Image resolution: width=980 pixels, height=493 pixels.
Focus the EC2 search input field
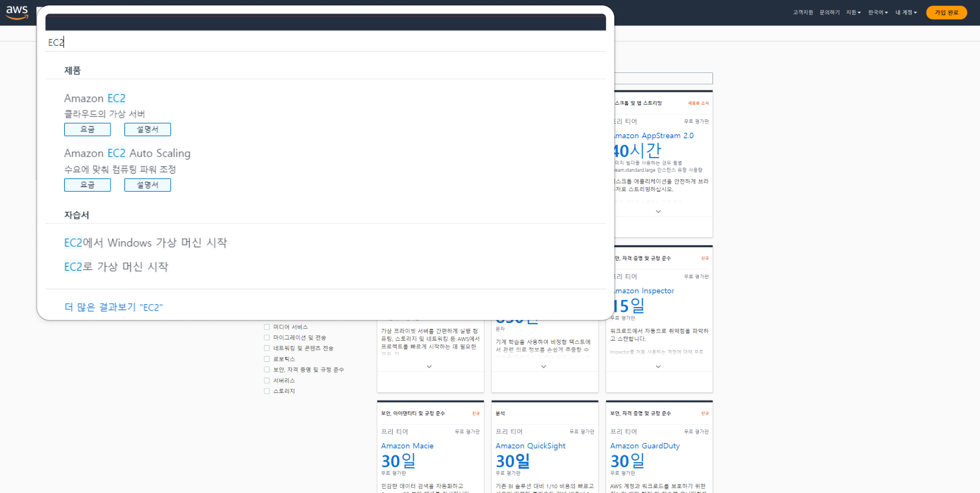tap(326, 42)
